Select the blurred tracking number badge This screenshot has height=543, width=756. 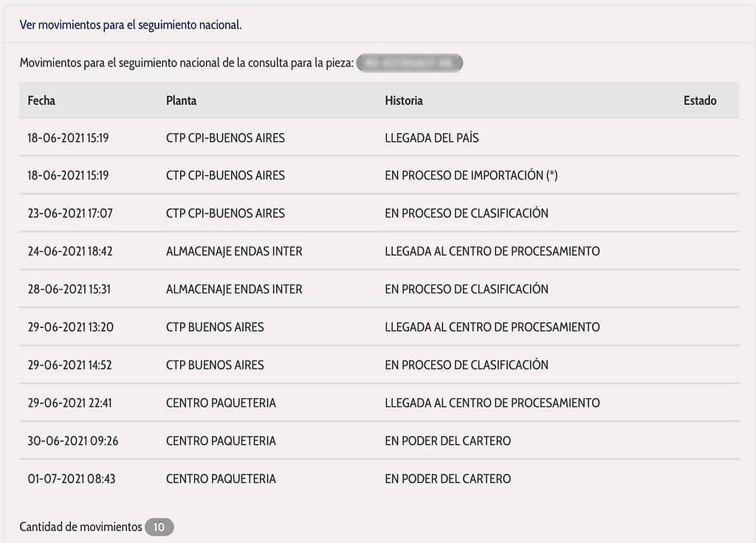pos(410,64)
